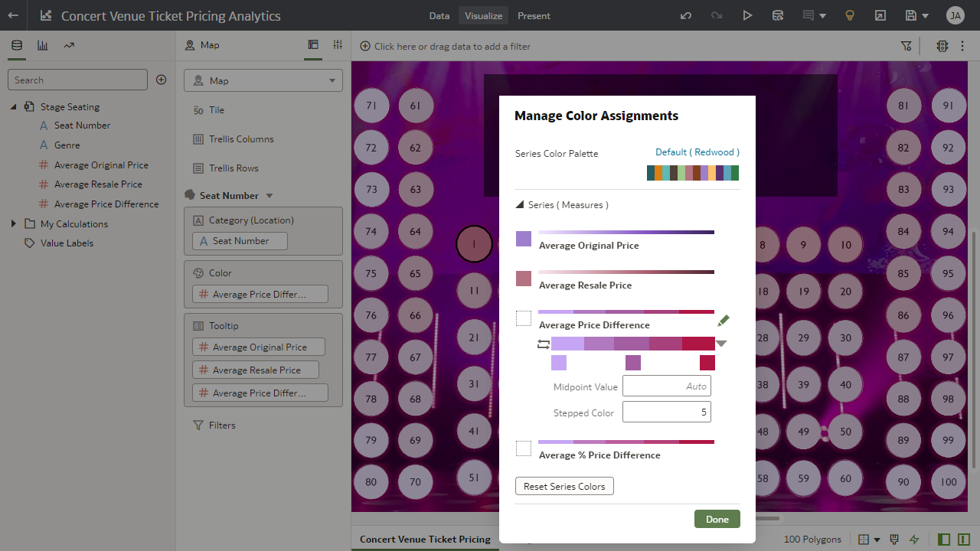This screenshot has height=551, width=980.
Task: Click the Done button
Action: (x=717, y=518)
